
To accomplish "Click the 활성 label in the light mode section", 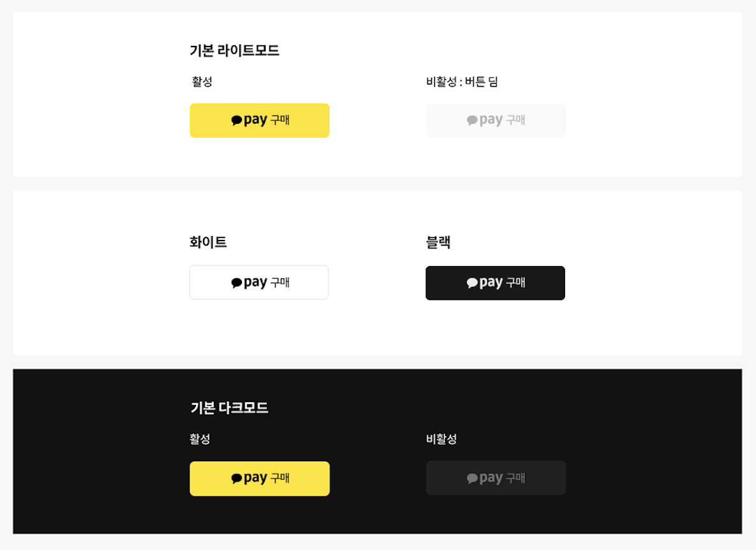I will [202, 82].
